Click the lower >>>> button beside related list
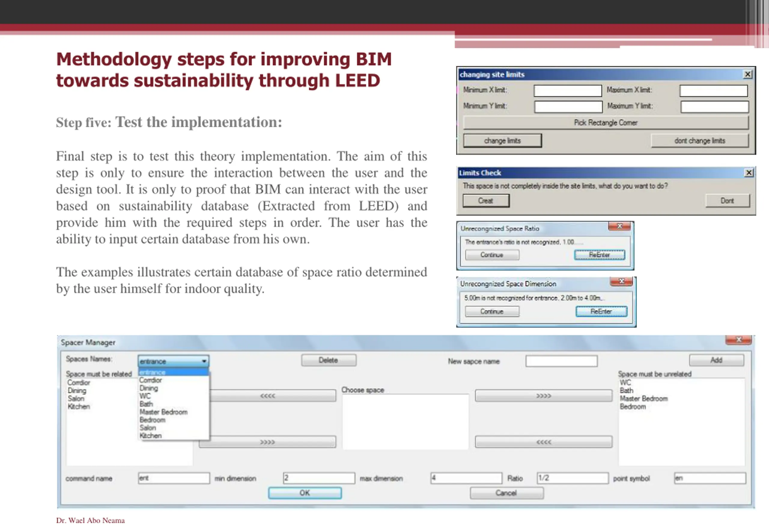The width and height of the screenshot is (769, 532). (267, 442)
